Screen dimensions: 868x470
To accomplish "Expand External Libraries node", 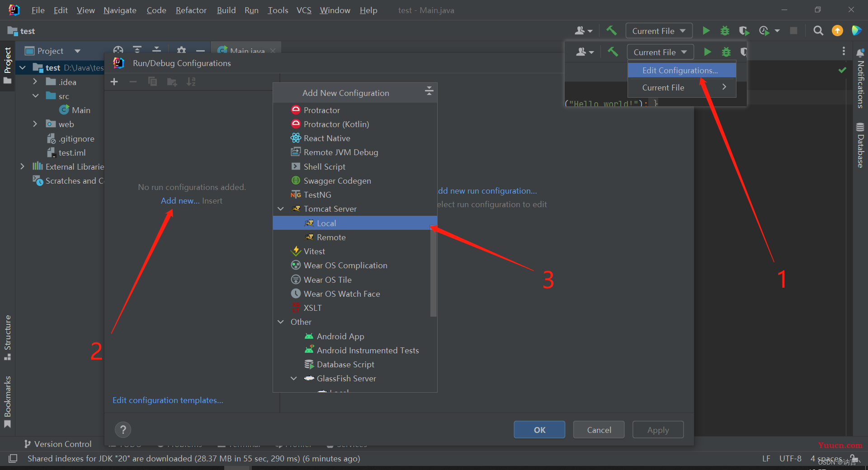I will pyautogui.click(x=22, y=166).
